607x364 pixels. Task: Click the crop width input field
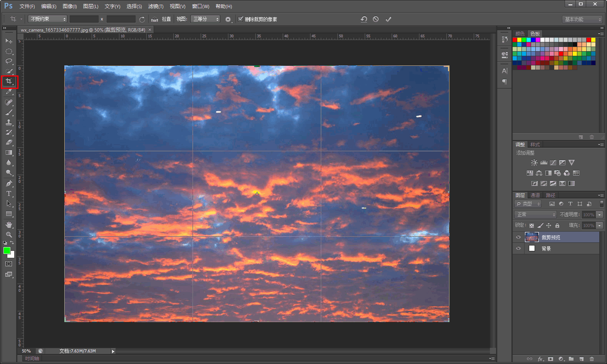click(84, 19)
